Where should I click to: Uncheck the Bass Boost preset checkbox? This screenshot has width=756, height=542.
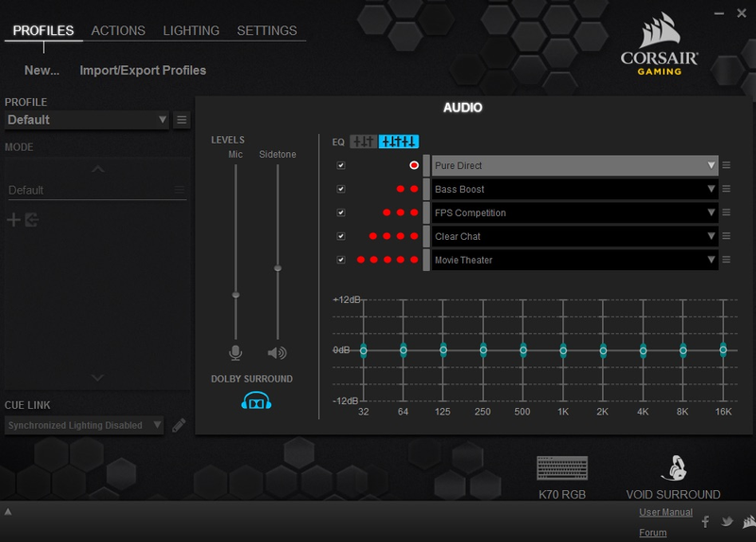pyautogui.click(x=341, y=189)
